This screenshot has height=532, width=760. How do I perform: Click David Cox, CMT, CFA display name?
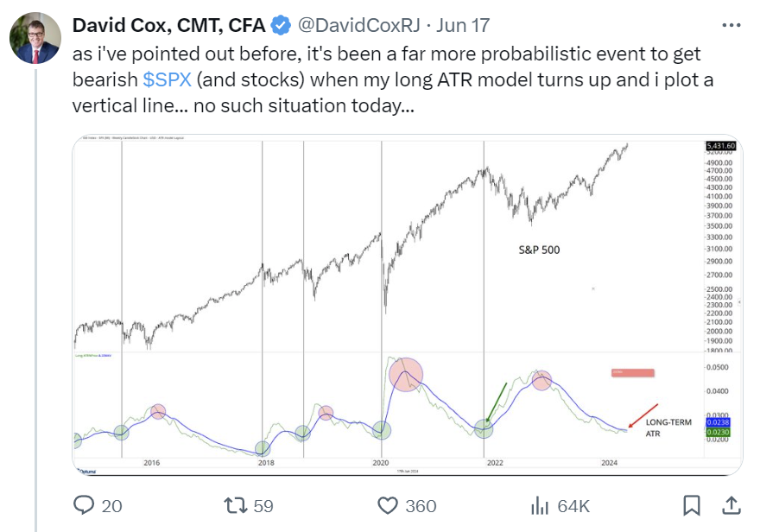pyautogui.click(x=168, y=26)
